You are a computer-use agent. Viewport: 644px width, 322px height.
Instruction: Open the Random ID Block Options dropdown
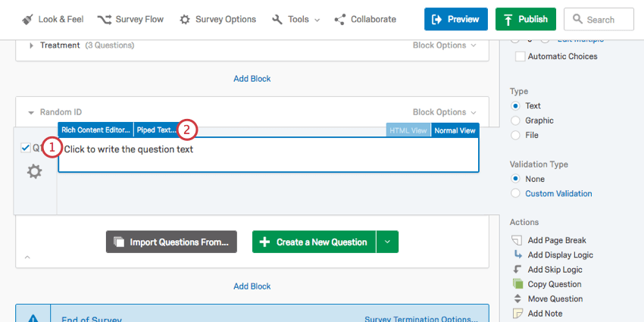[445, 112]
